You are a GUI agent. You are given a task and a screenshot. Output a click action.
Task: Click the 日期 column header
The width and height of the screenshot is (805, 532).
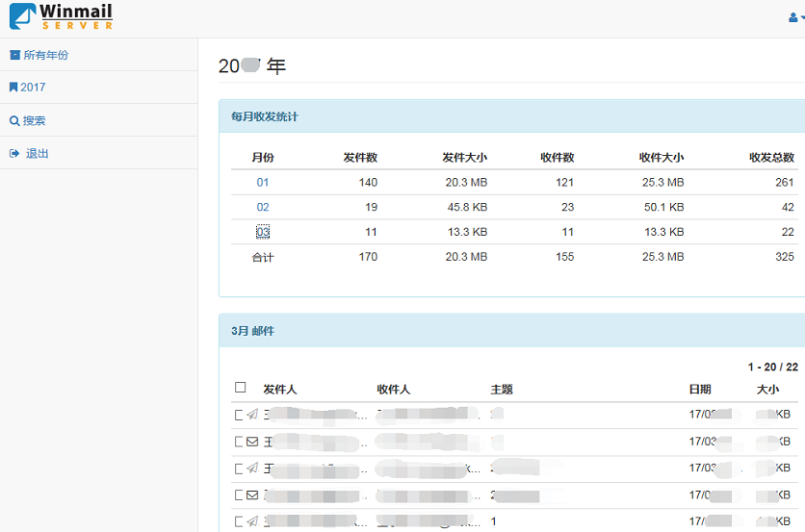(700, 390)
